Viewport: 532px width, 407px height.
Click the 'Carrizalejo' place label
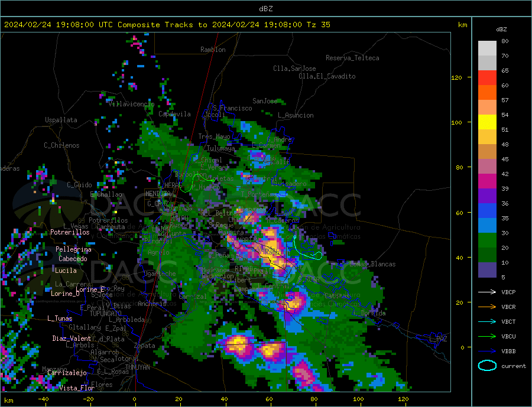(67, 373)
